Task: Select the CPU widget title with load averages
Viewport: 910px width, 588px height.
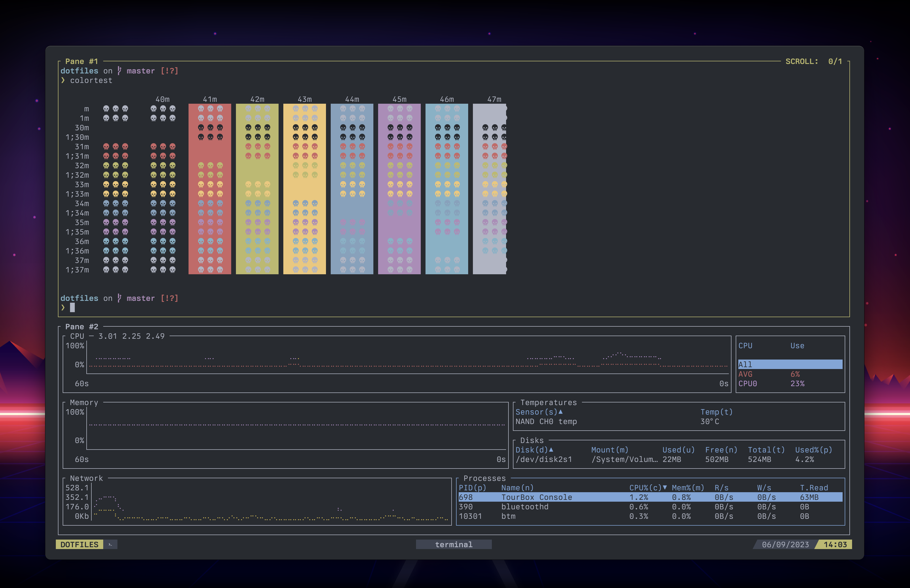Action: click(x=117, y=336)
